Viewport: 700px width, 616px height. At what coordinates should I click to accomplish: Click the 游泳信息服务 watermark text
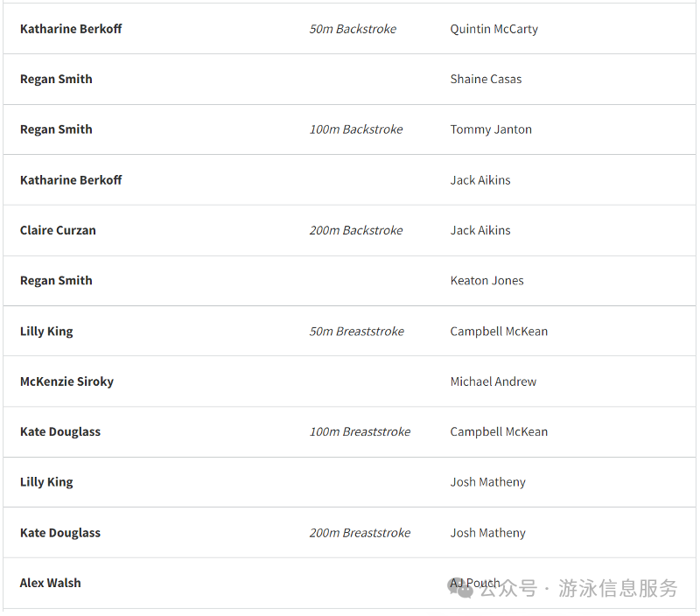(619, 588)
